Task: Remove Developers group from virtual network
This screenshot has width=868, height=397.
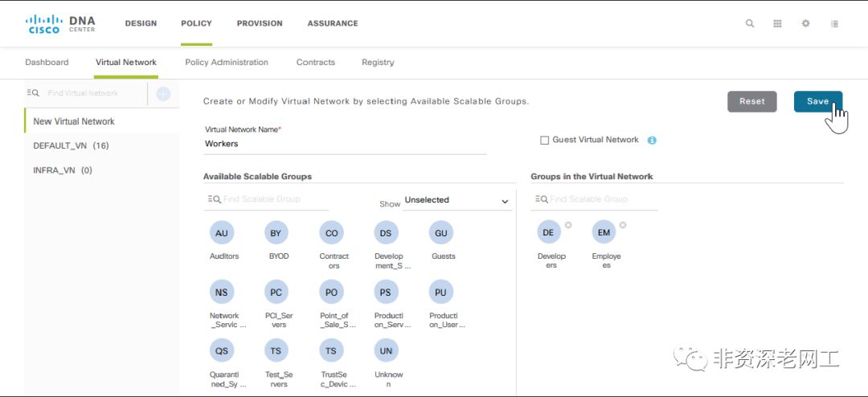Action: point(568,225)
